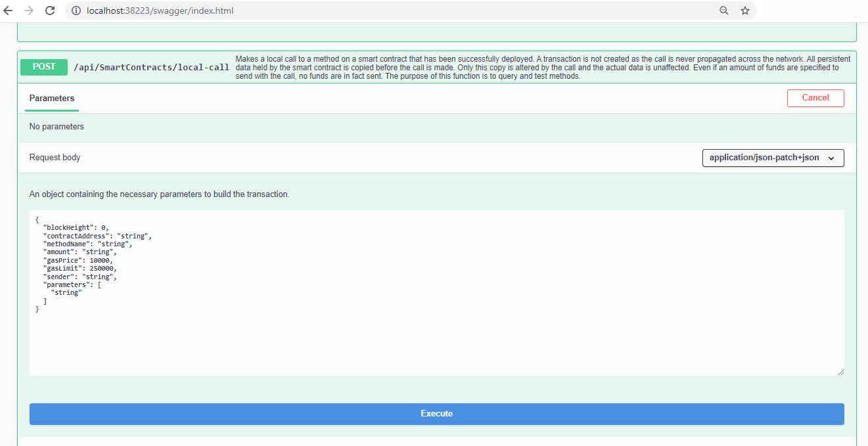Screen dimensions: 868x446
Task: Switch to the Parameters tab
Action: 52,98
